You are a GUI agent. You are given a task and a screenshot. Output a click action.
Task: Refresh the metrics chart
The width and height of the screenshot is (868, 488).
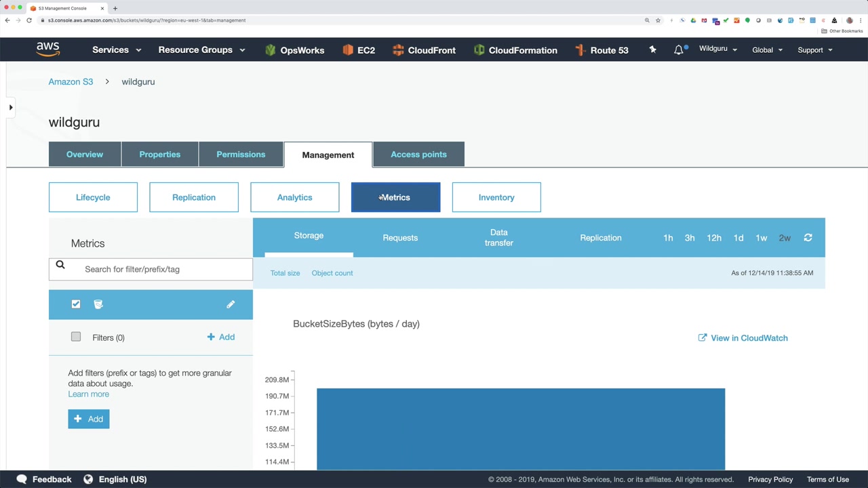coord(808,238)
